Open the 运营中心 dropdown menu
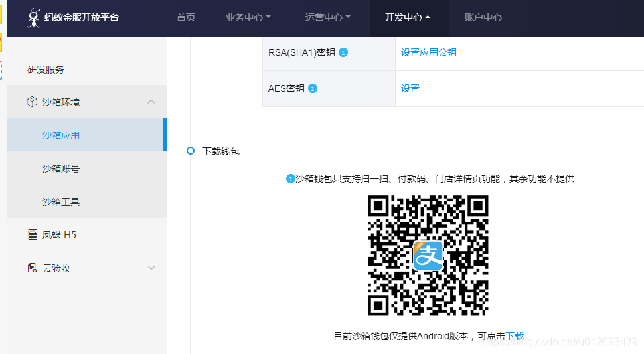This screenshot has height=354, width=644. point(328,17)
